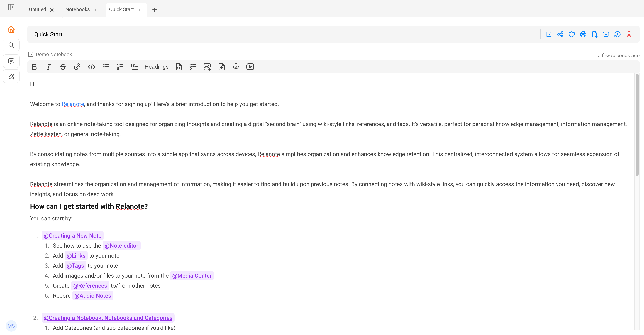Click the editor vertical scrollbar
644x335 pixels.
click(x=637, y=125)
